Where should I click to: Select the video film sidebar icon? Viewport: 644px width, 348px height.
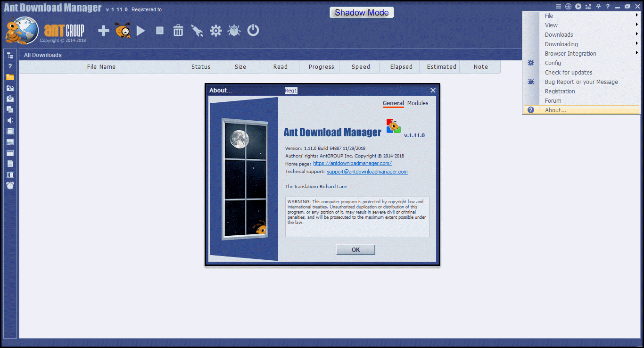pos(10,132)
